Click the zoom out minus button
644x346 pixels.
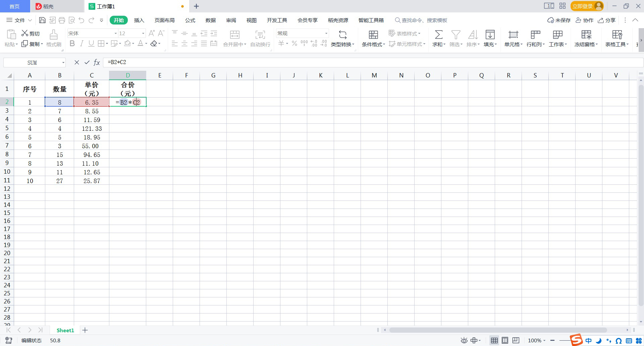[x=552, y=341]
